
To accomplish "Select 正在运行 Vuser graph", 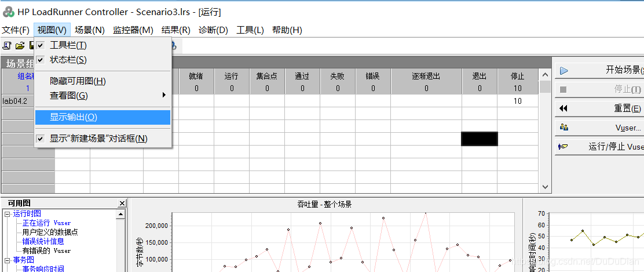I will coord(46,223).
